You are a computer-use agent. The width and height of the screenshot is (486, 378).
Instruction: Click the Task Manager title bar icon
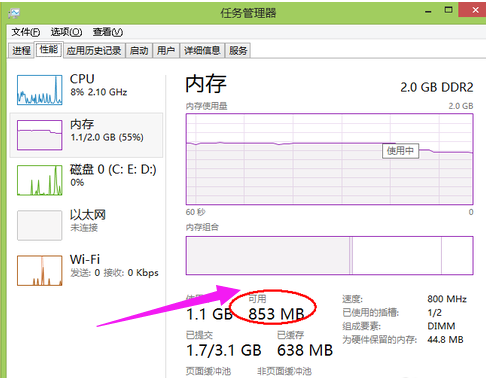click(x=14, y=13)
